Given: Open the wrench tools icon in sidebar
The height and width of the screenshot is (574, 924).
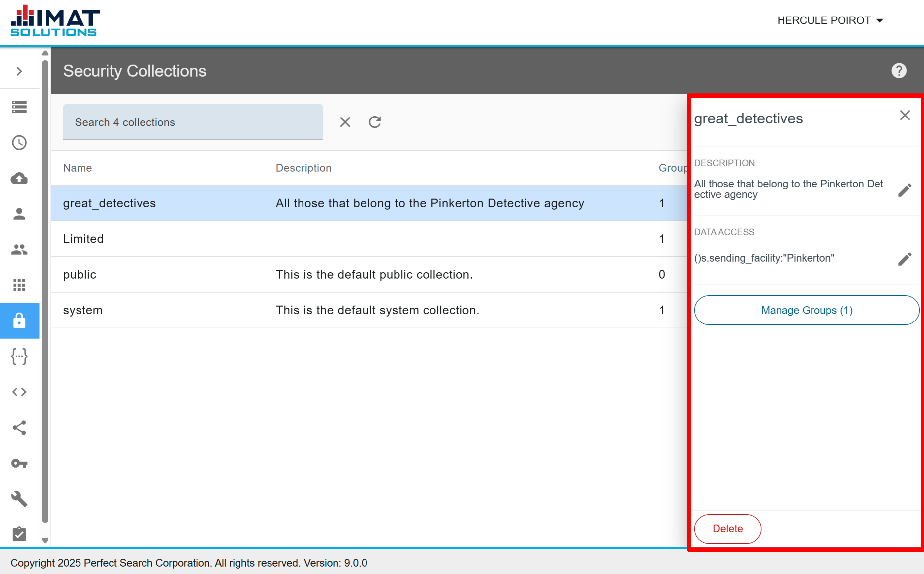Looking at the screenshot, I should coord(19,499).
